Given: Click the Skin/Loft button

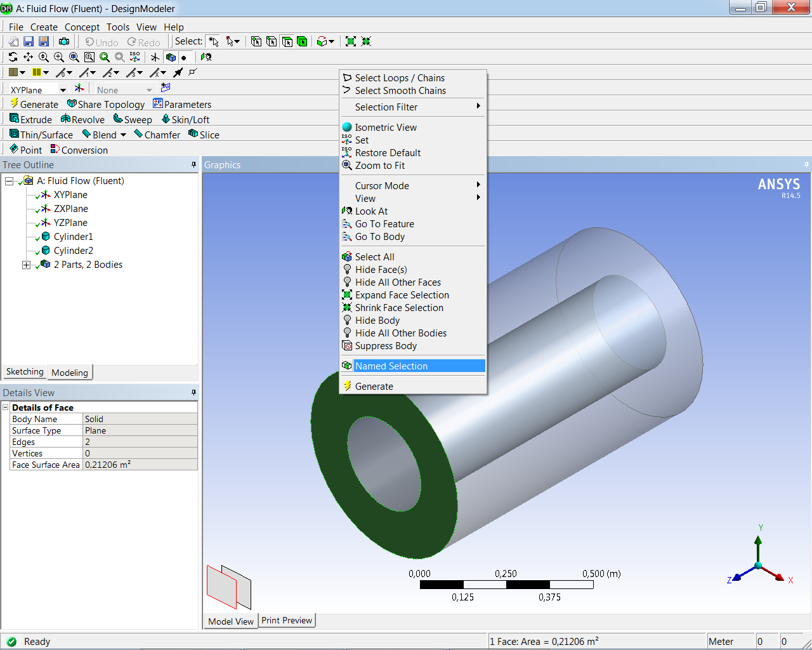Looking at the screenshot, I should 185,119.
